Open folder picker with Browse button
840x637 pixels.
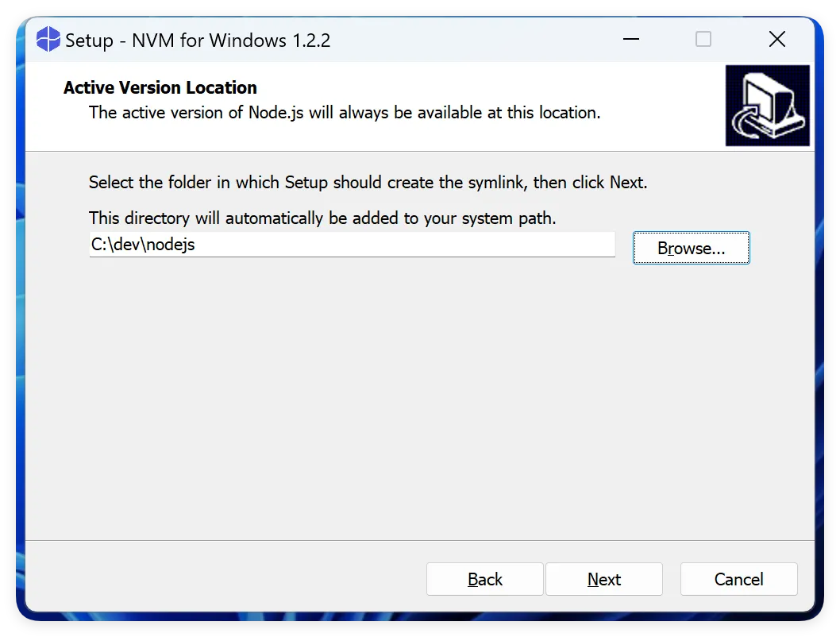pyautogui.click(x=691, y=248)
